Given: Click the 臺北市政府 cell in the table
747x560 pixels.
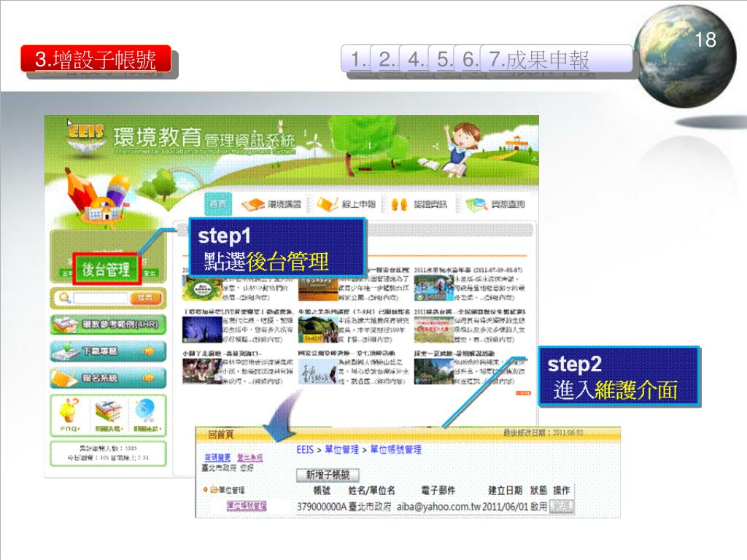Looking at the screenshot, I should [x=370, y=507].
